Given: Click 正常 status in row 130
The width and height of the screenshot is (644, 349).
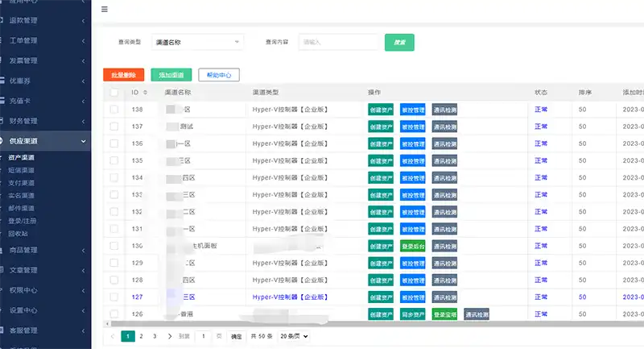Looking at the screenshot, I should tap(541, 246).
